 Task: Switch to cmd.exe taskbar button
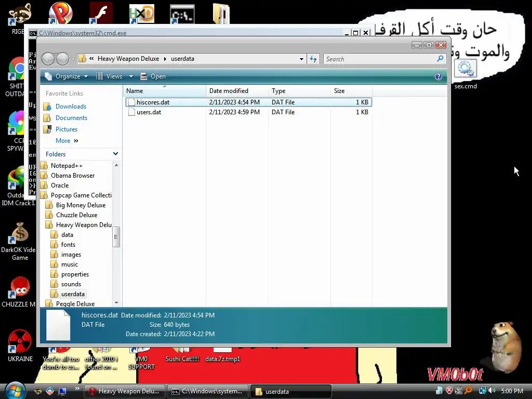click(207, 391)
